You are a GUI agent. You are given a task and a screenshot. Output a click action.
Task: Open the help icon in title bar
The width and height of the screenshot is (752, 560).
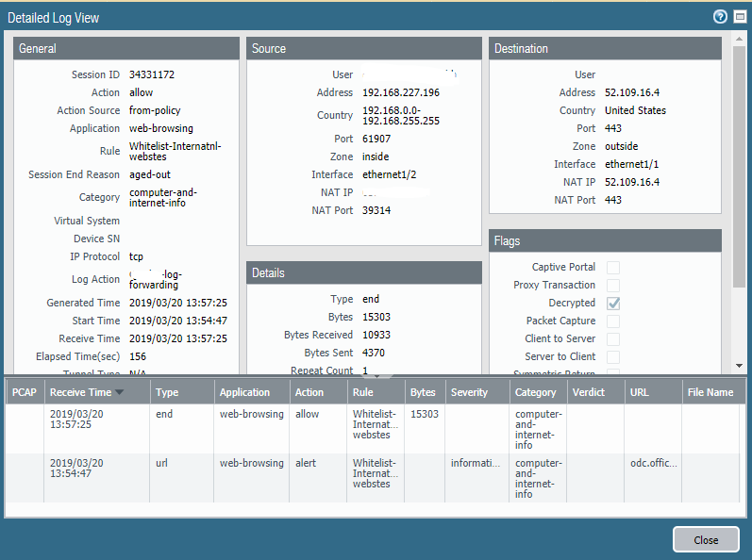(x=720, y=17)
